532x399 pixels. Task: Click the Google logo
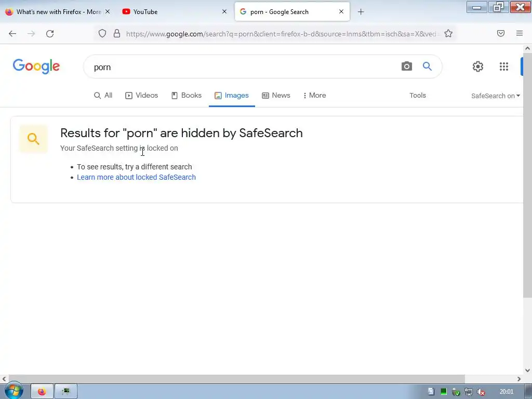(36, 66)
